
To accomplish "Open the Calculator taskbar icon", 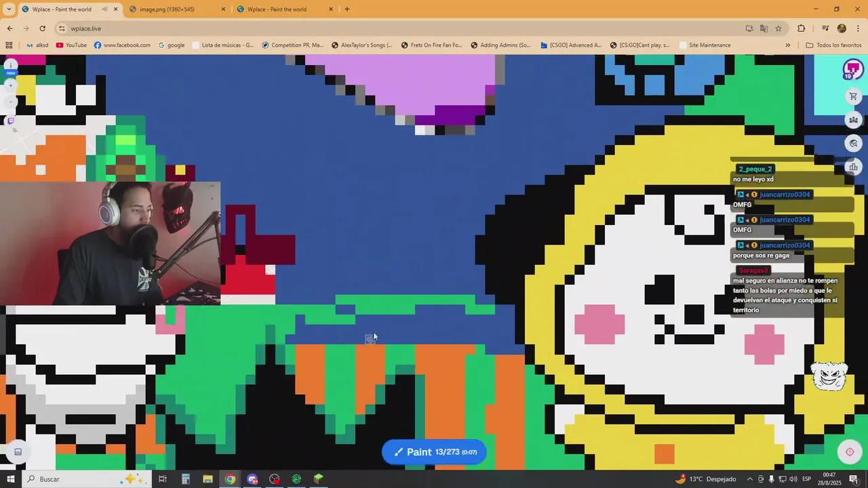I will (x=185, y=479).
